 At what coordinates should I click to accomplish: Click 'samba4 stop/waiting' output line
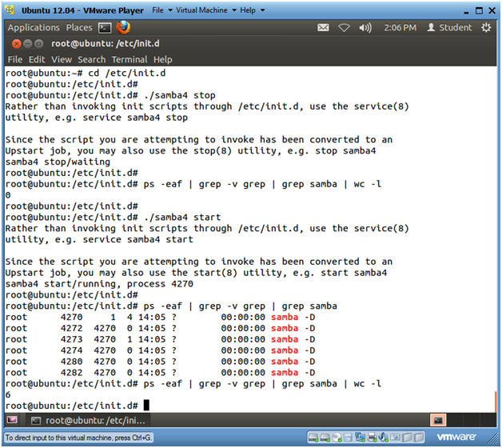point(58,162)
